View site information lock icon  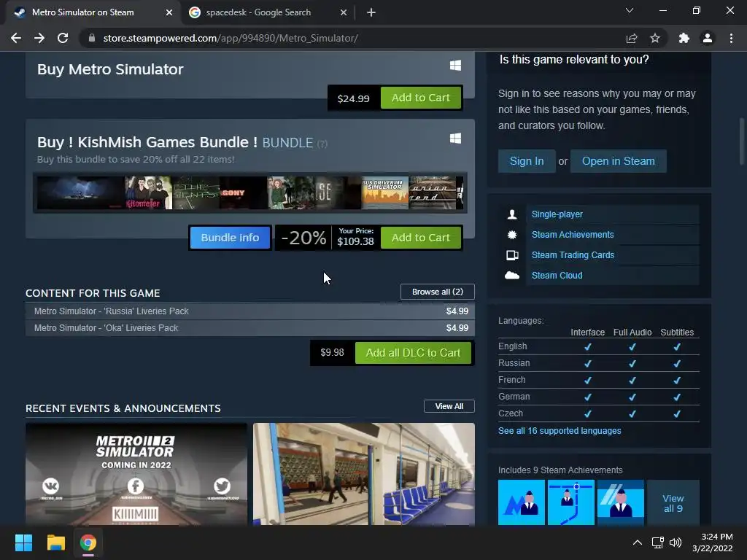[x=92, y=38]
